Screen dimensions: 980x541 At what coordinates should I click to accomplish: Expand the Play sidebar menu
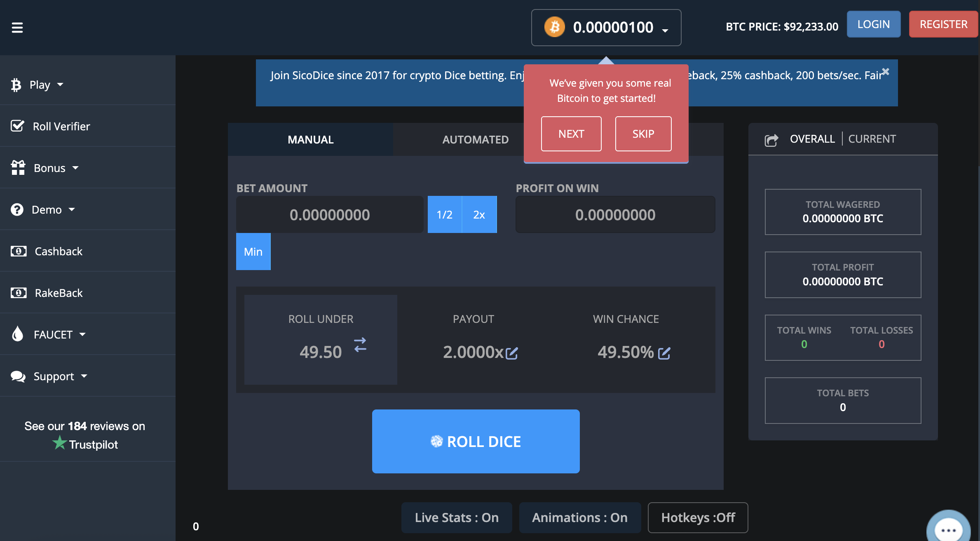pos(40,85)
